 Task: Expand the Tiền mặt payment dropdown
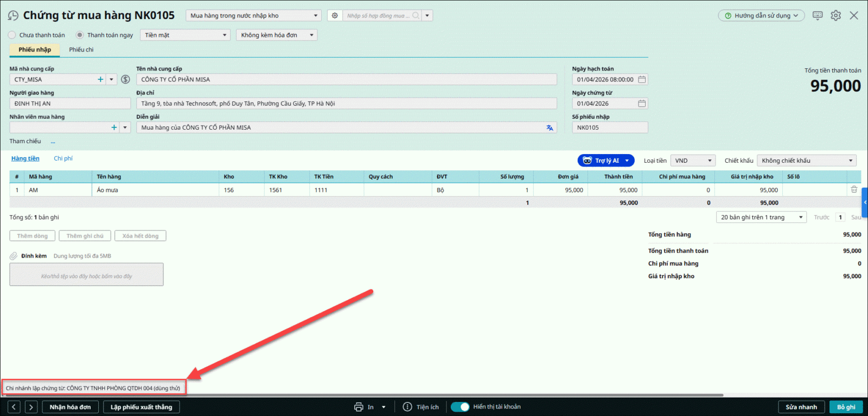pyautogui.click(x=186, y=35)
